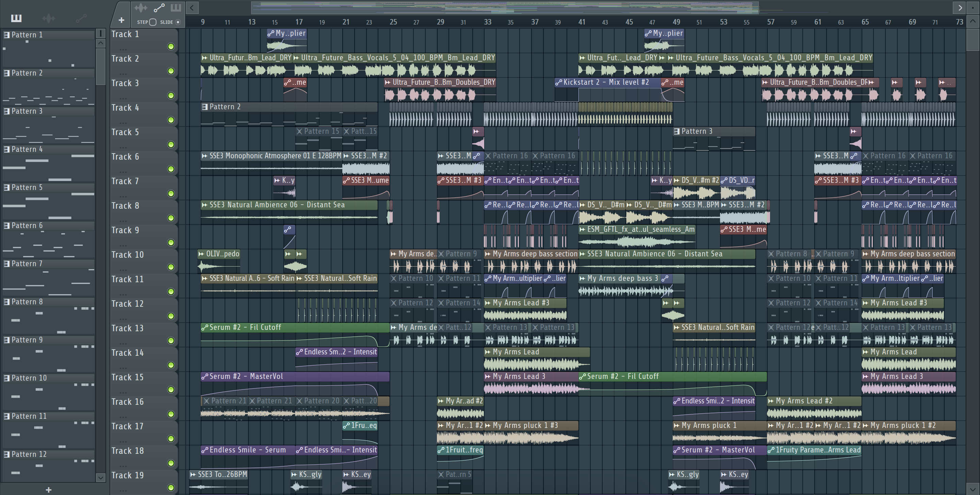Select Pattern 8 in the pattern list

pos(49,302)
